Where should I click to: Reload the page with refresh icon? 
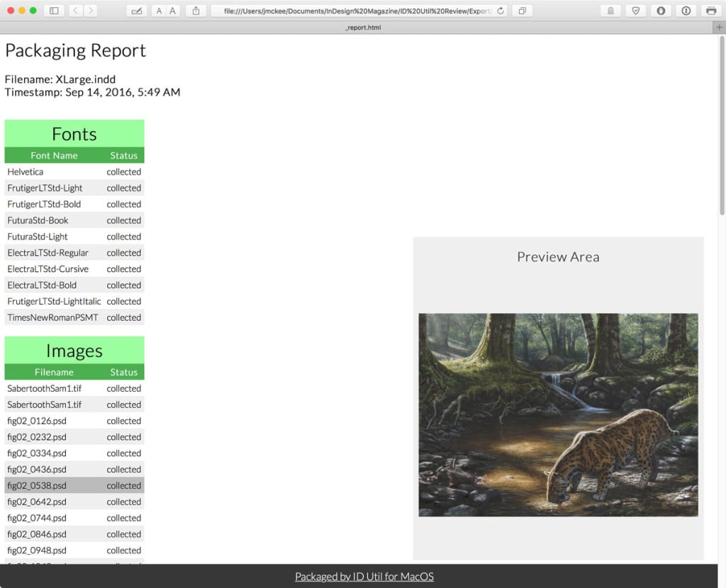point(501,11)
